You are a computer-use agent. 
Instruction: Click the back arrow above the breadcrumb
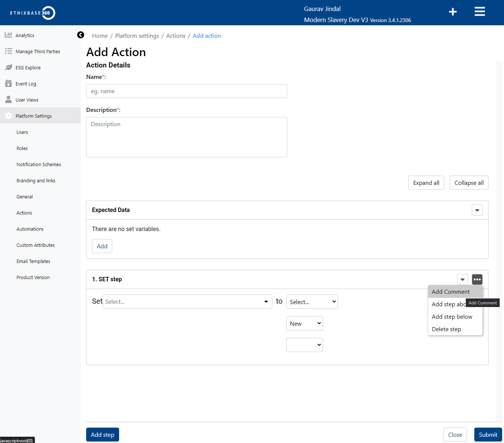[81, 35]
